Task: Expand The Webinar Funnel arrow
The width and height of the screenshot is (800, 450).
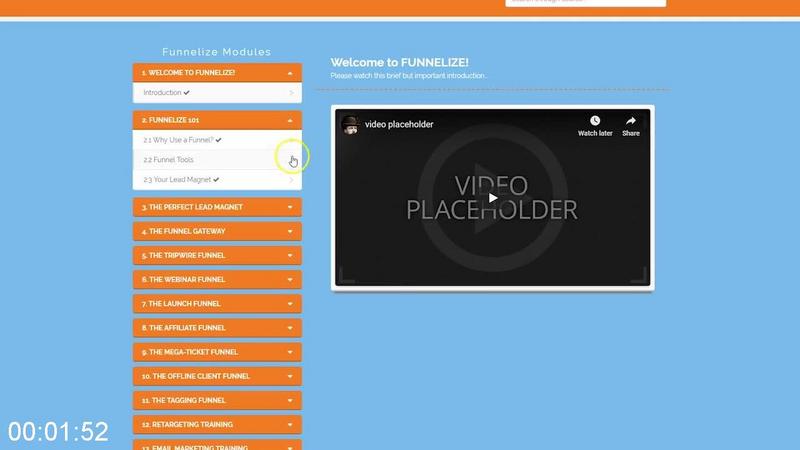Action: click(290, 280)
